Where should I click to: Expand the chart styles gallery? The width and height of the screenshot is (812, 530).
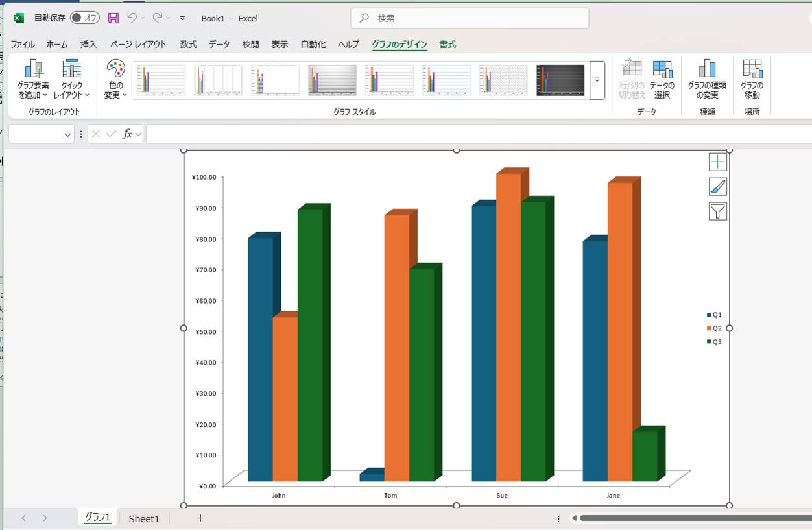click(x=597, y=80)
